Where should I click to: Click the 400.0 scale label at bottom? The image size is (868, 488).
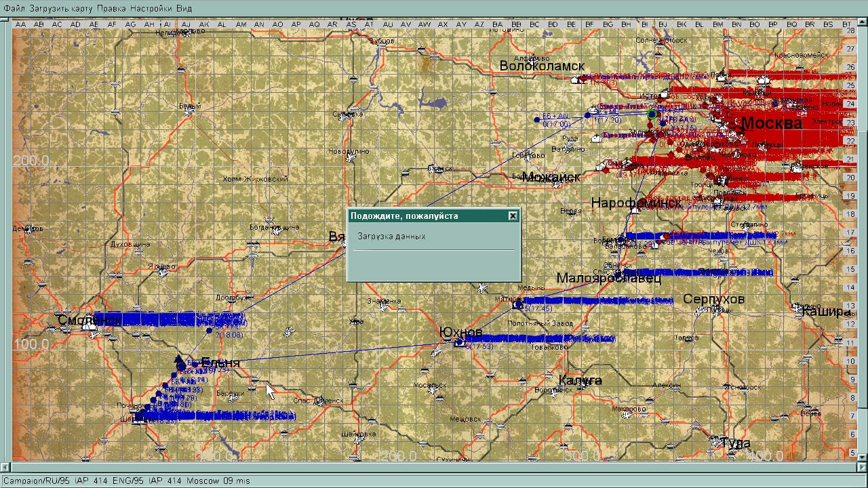pos(765,456)
